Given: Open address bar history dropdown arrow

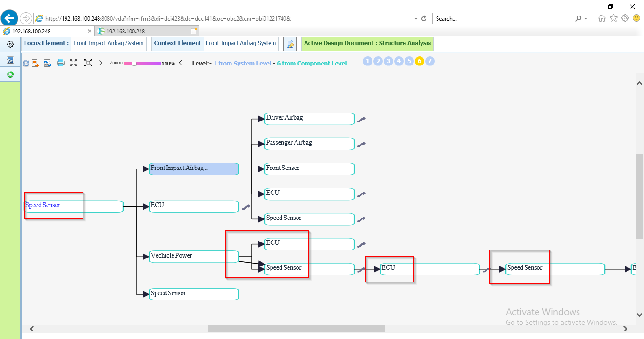Looking at the screenshot, I should coord(416,19).
